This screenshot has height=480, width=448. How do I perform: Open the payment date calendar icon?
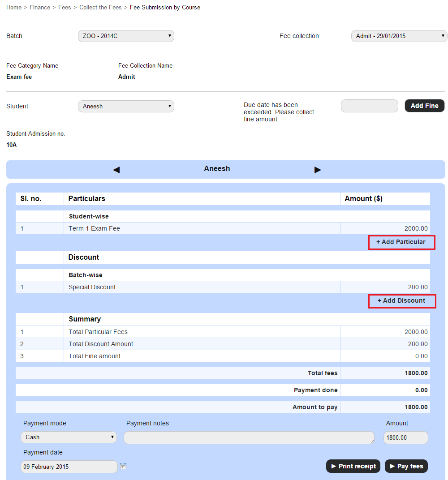123,466
